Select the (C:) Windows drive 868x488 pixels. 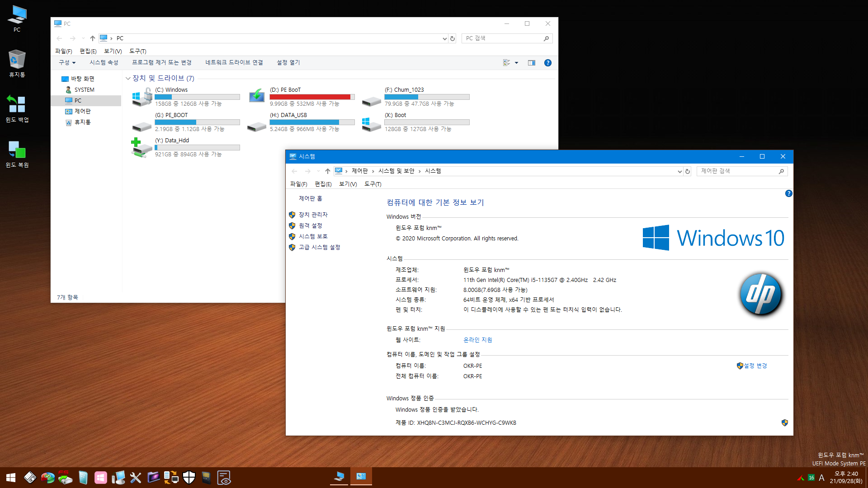[x=186, y=97]
